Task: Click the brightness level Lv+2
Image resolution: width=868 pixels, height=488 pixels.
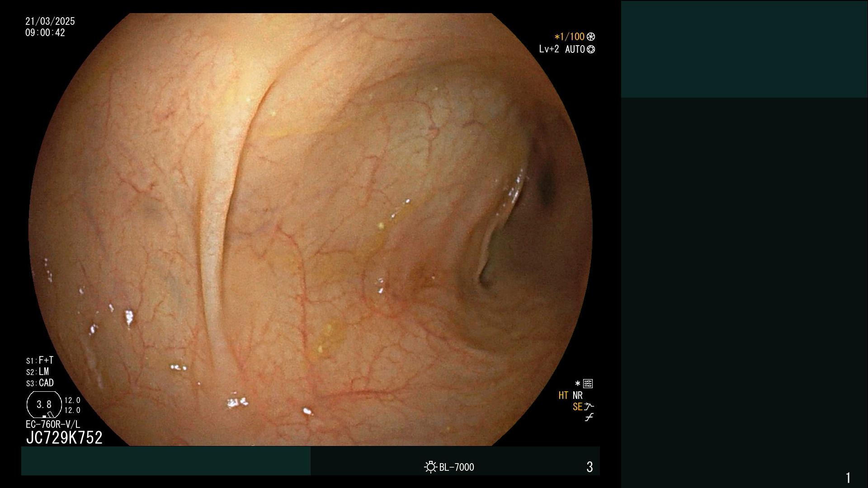Action: point(549,49)
